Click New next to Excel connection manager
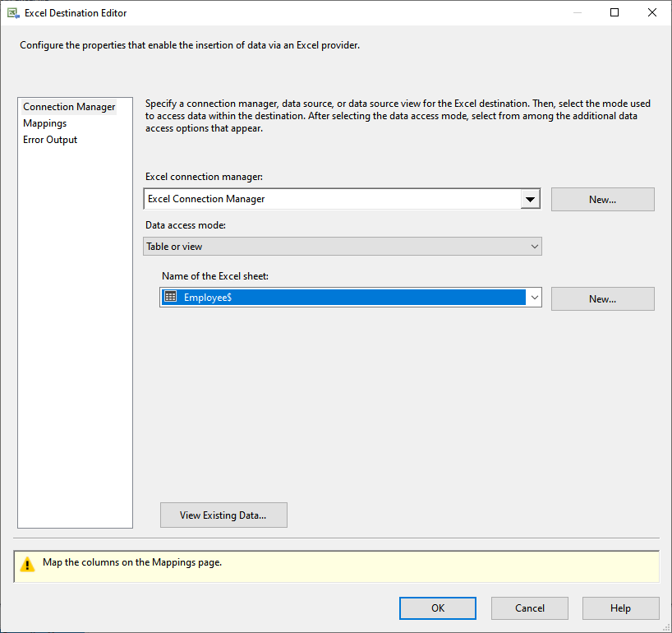 [602, 200]
